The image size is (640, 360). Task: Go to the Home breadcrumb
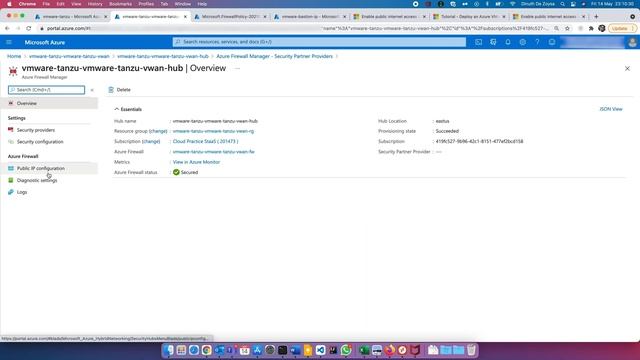[14, 56]
